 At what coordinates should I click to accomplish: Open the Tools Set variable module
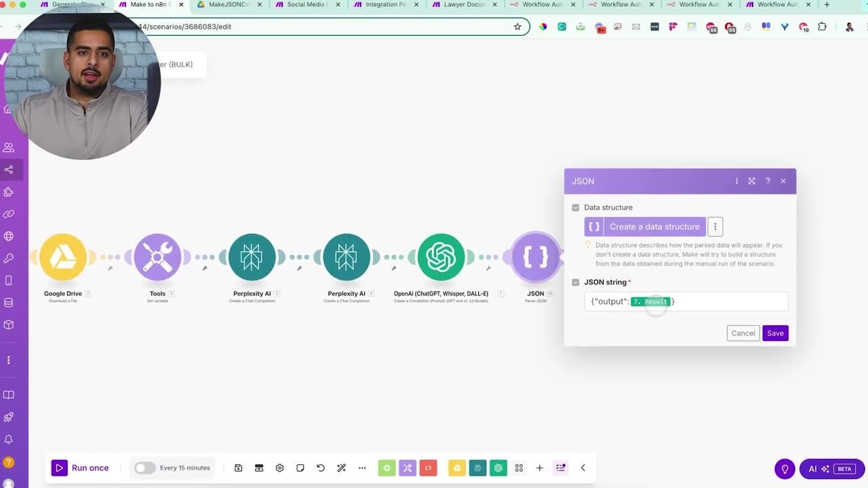coord(157,257)
